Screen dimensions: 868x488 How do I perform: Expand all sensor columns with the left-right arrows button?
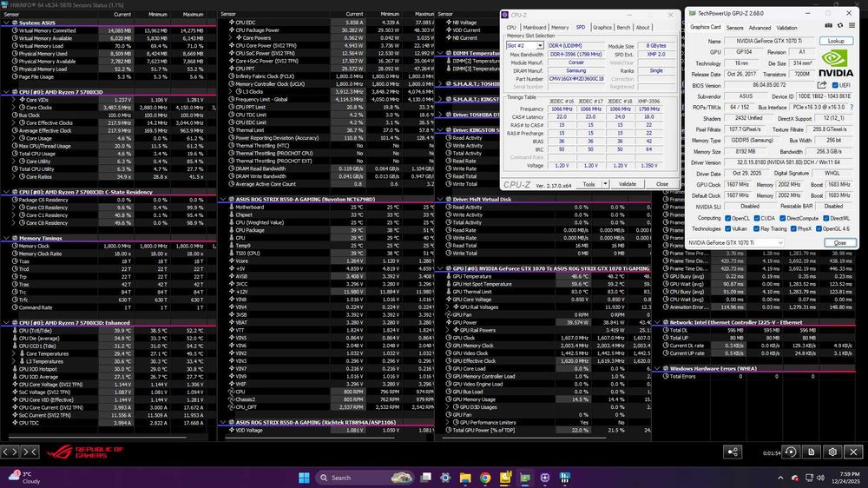[10, 452]
